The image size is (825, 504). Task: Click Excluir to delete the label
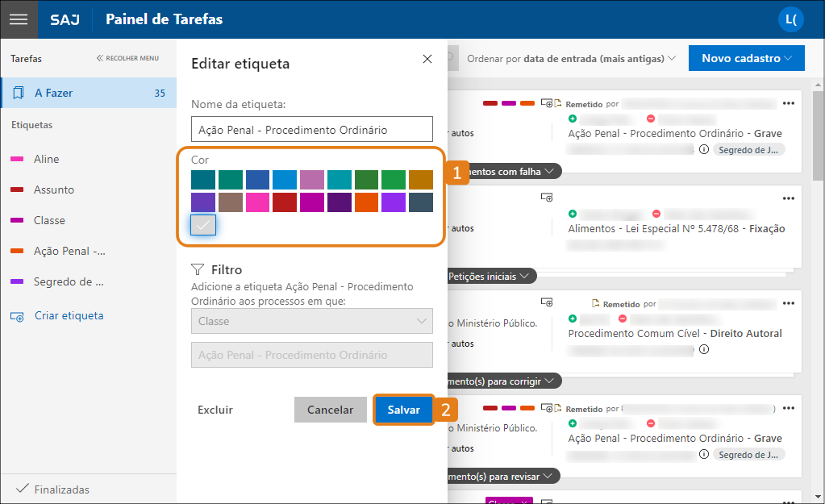coord(215,410)
